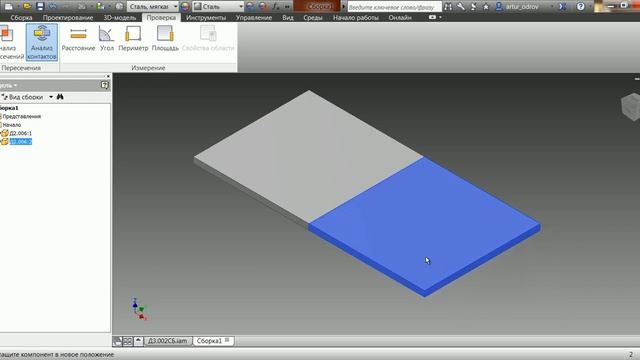Open the Среды ribbon tab
Viewport: 640px width, 360px height.
pyautogui.click(x=313, y=18)
